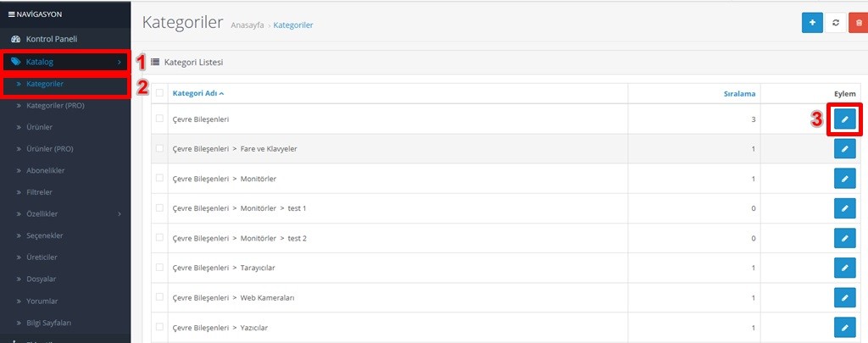Edit the Çevre Bileşenleri category with the pencil
This screenshot has width=868, height=343.
(845, 119)
